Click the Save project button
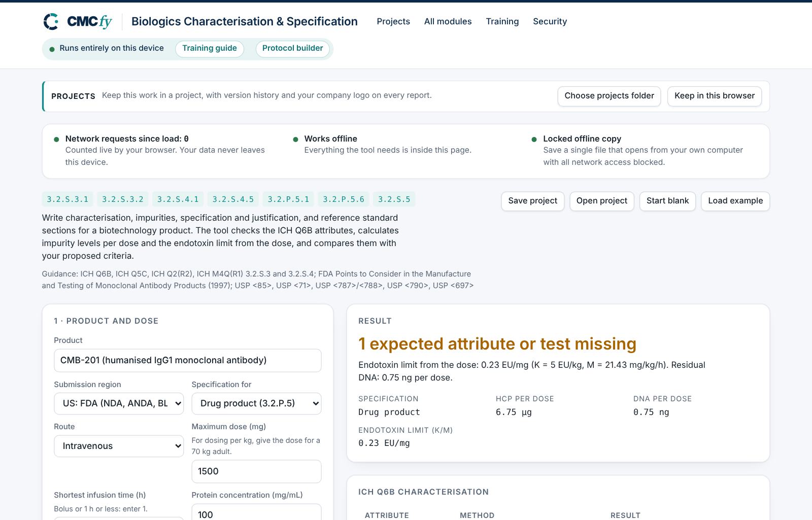 coord(532,201)
